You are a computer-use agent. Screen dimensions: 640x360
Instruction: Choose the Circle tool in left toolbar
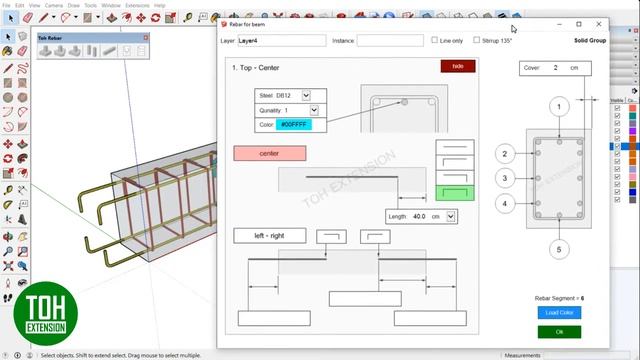8,98
